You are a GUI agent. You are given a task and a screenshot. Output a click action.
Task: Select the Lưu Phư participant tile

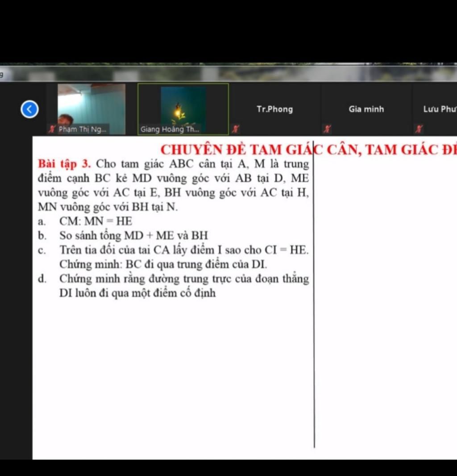[x=435, y=109]
